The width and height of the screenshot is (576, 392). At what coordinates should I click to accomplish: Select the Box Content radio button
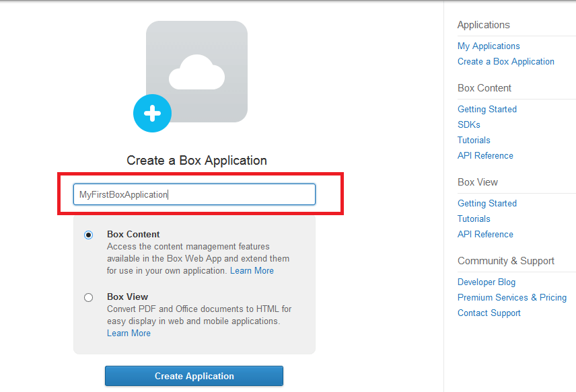[x=89, y=235]
